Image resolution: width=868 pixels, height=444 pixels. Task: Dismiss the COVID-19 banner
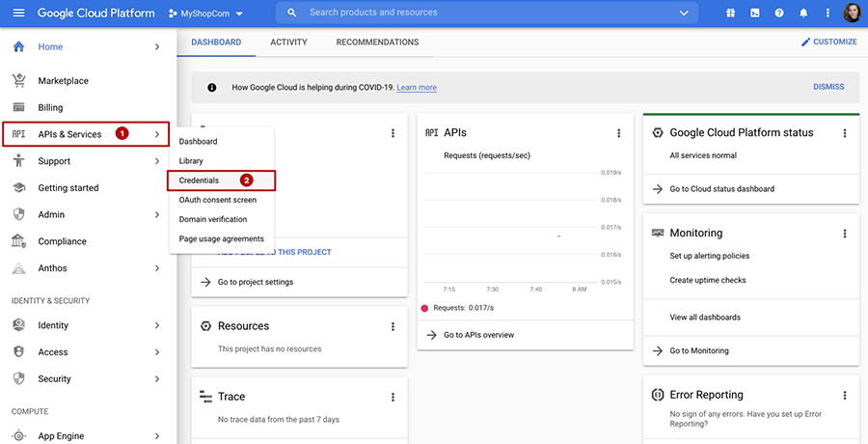pyautogui.click(x=828, y=87)
